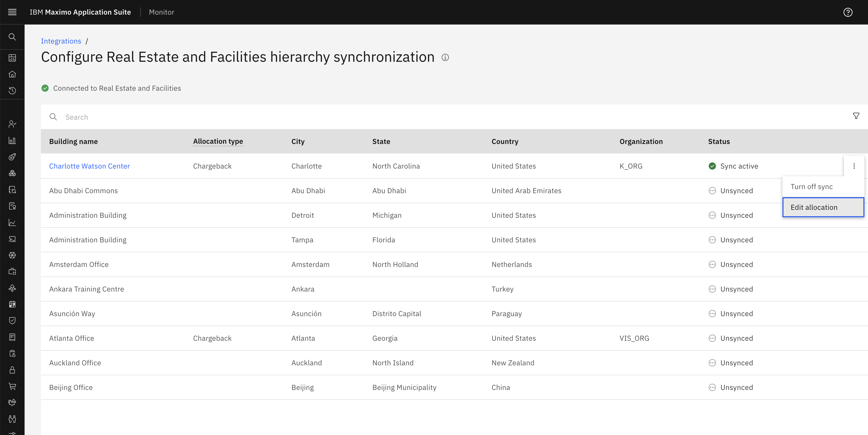Viewport: 868px width, 435px height.
Task: Select the Atlanta Office row
Action: click(454, 339)
